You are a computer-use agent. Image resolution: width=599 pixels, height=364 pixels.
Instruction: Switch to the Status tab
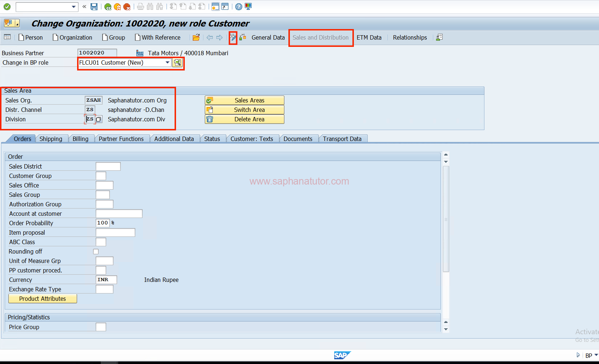coord(212,139)
